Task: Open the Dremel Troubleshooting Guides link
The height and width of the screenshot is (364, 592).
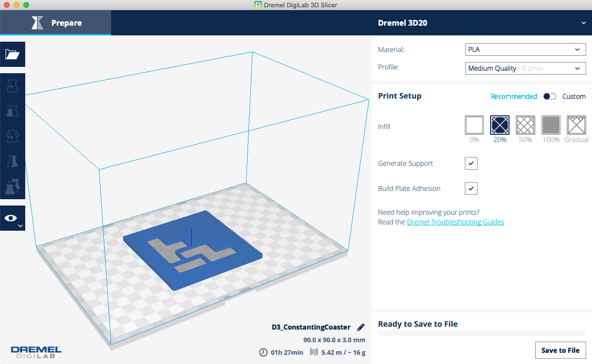Action: [x=456, y=222]
